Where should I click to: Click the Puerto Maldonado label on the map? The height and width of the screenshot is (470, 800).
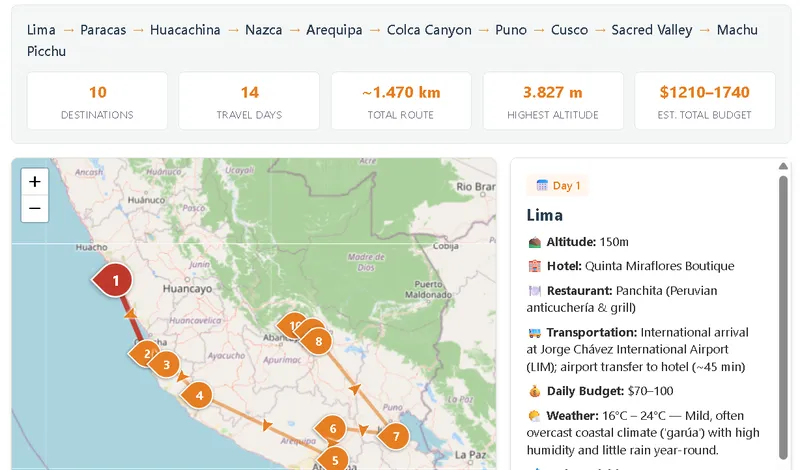point(428,289)
